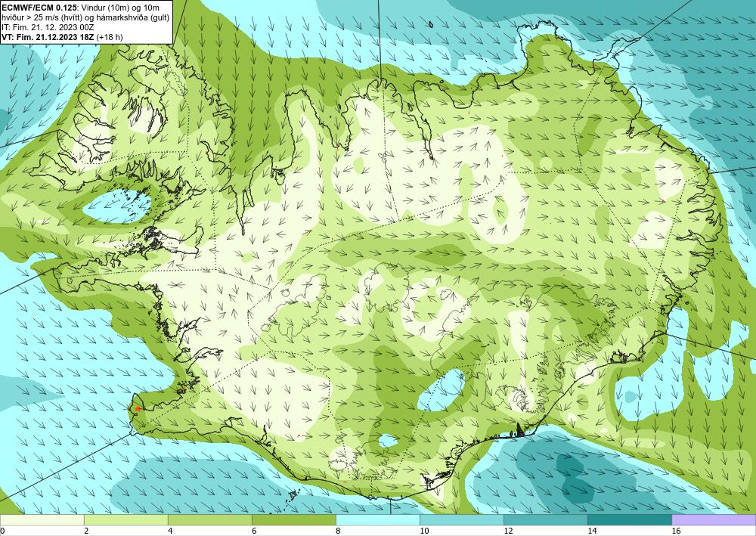
Task: Click the 10–12 m/s legend color swatch
Action: click(461, 519)
